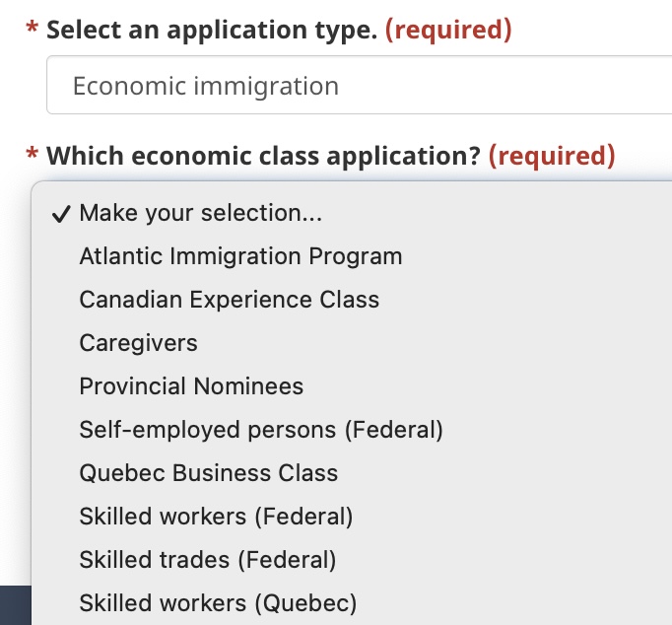This screenshot has width=672, height=625.
Task: Choose Self-employed persons (Federal)
Action: 261,430
